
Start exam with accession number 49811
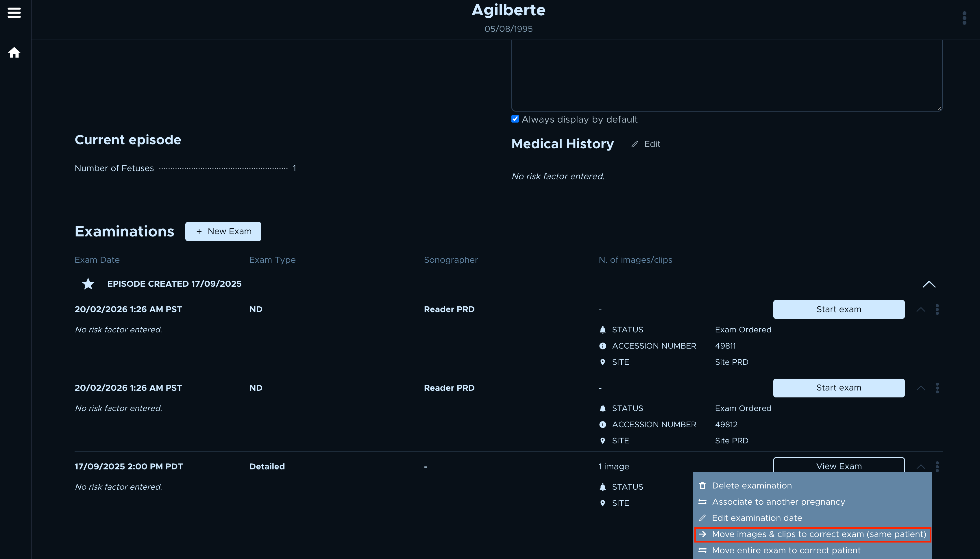tap(838, 310)
